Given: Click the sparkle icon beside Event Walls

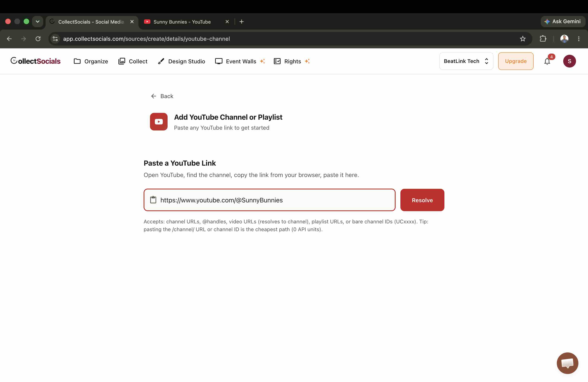Looking at the screenshot, I should coord(262,61).
